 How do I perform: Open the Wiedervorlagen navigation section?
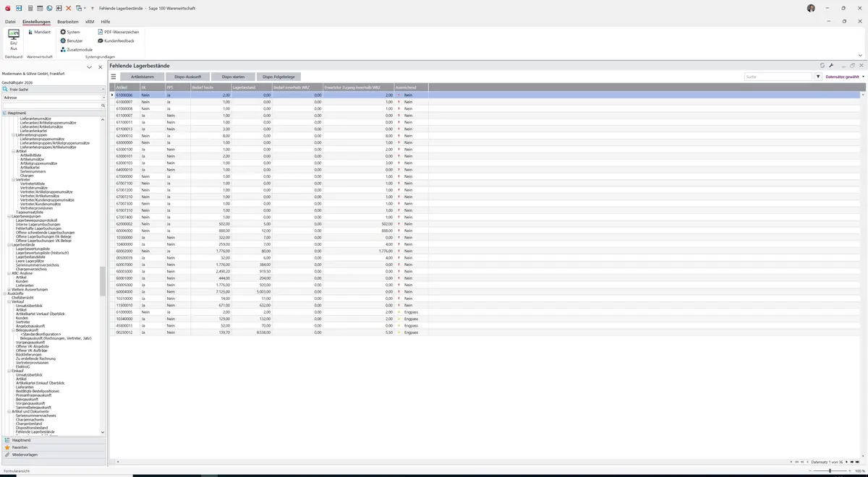point(54,455)
